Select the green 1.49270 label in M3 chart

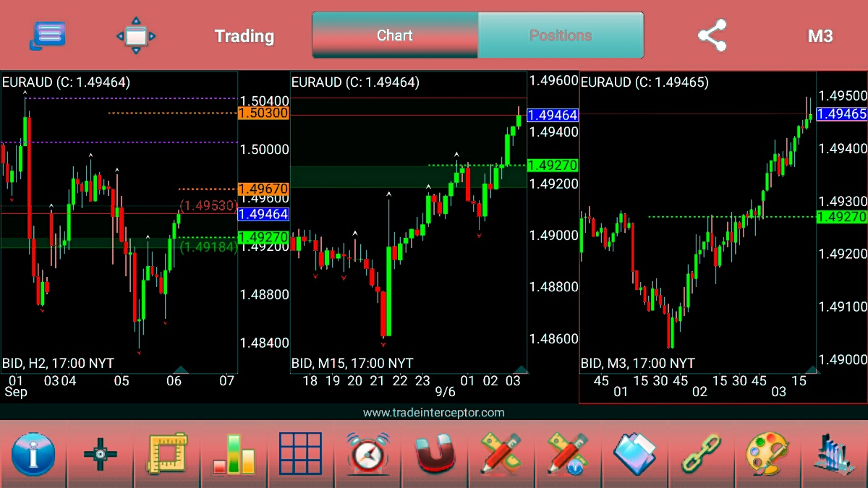pos(842,217)
